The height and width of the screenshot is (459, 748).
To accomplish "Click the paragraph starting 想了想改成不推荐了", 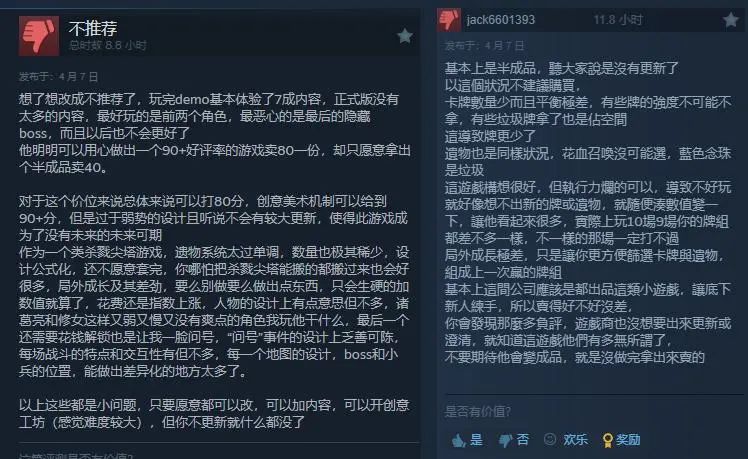I will tap(215, 133).
